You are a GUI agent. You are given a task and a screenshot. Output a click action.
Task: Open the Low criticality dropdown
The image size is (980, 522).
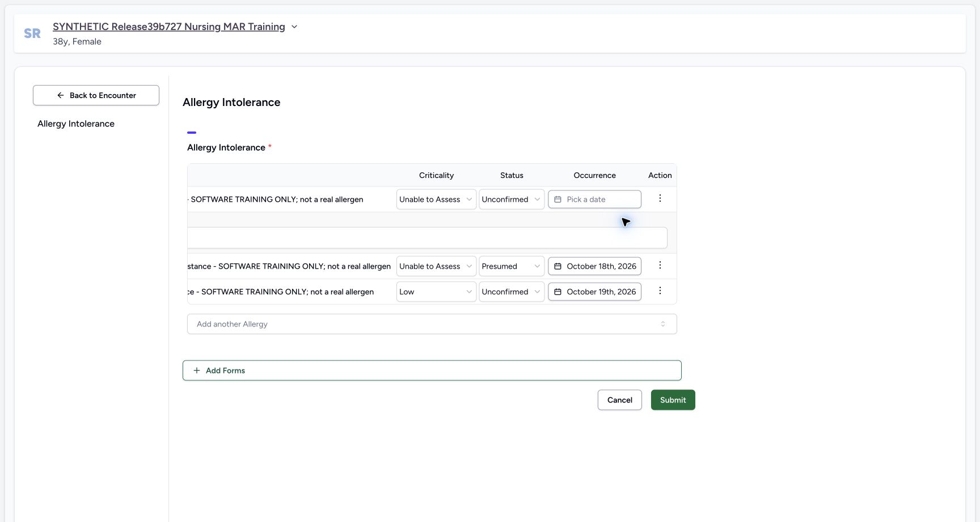[436, 292]
